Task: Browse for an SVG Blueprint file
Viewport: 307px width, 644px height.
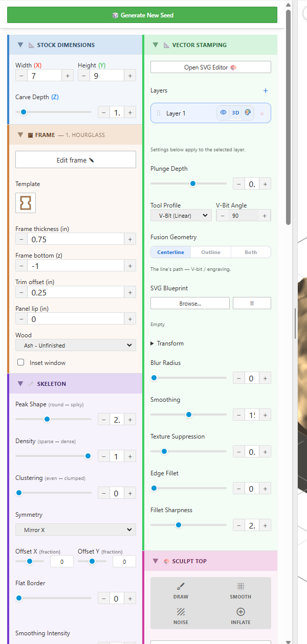Action: coord(190,303)
